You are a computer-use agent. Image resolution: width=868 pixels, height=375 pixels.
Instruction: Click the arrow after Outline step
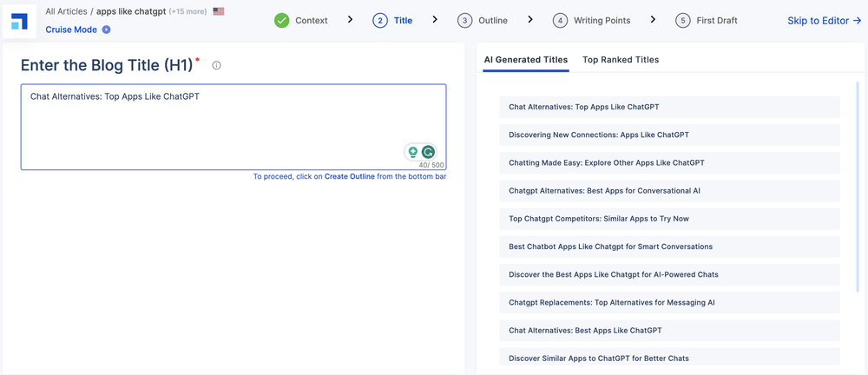(530, 20)
